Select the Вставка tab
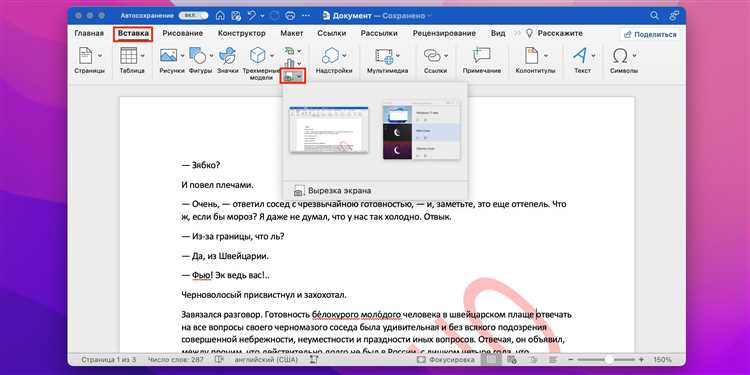 (133, 33)
